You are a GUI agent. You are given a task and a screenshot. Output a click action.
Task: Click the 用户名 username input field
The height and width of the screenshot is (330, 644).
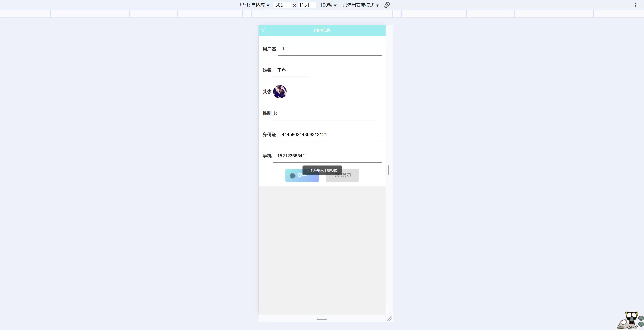coord(330,49)
